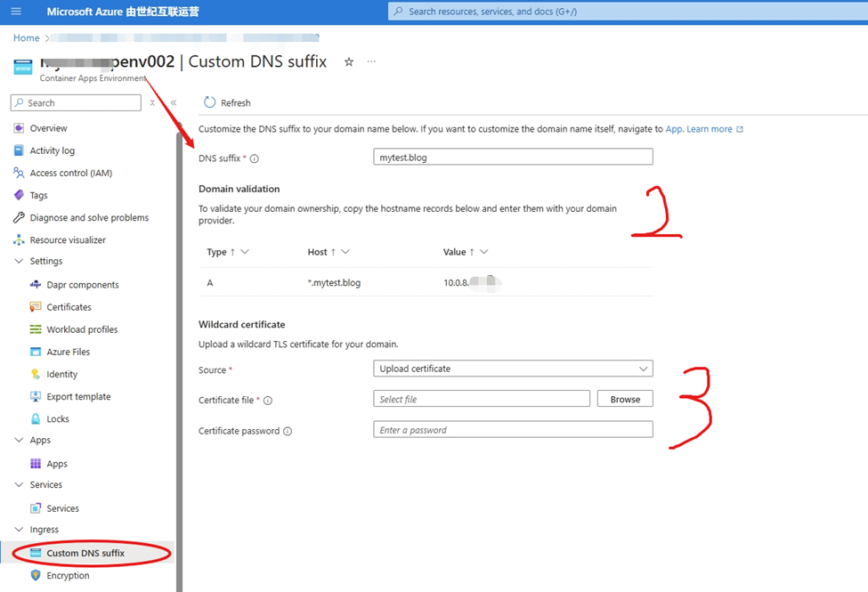Click Certificate file info icon
This screenshot has width=868, height=592.
pyautogui.click(x=268, y=401)
